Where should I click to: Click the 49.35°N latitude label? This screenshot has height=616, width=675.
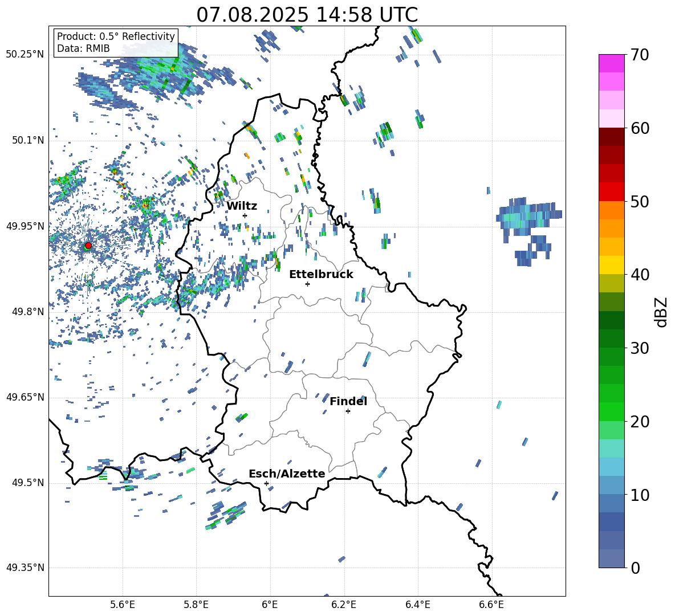pos(26,568)
